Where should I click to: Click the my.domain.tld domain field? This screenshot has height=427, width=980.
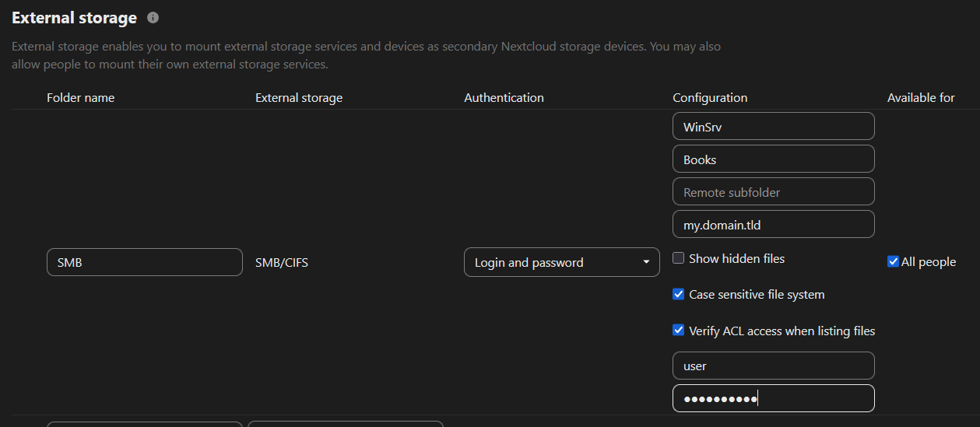pyautogui.click(x=773, y=225)
